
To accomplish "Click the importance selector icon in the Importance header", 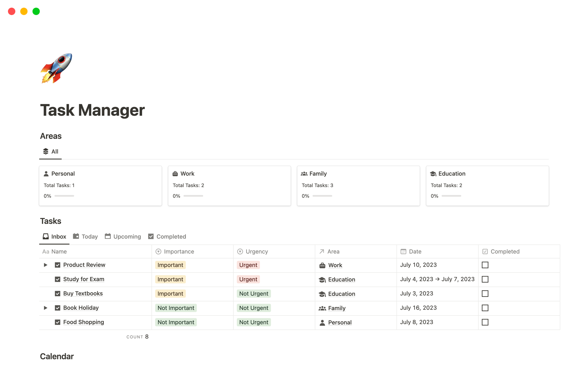I will tap(158, 251).
